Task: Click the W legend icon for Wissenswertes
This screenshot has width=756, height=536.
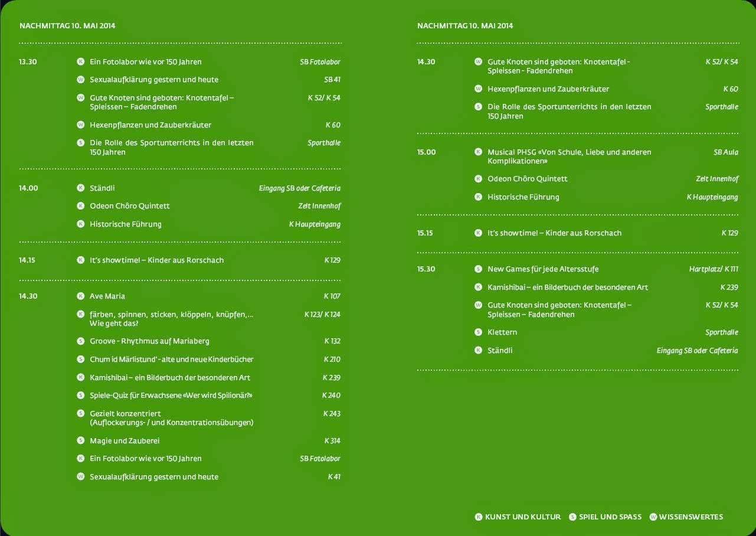Action: pos(653,517)
